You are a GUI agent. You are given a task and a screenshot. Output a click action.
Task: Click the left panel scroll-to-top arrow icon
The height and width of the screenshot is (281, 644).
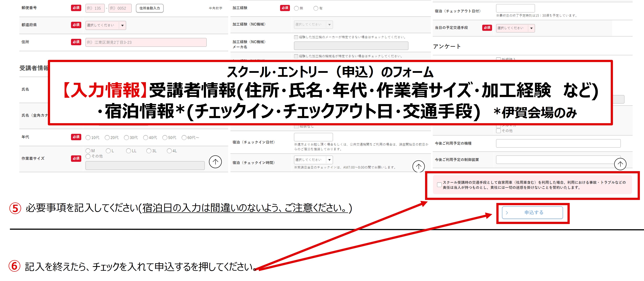pos(215,162)
